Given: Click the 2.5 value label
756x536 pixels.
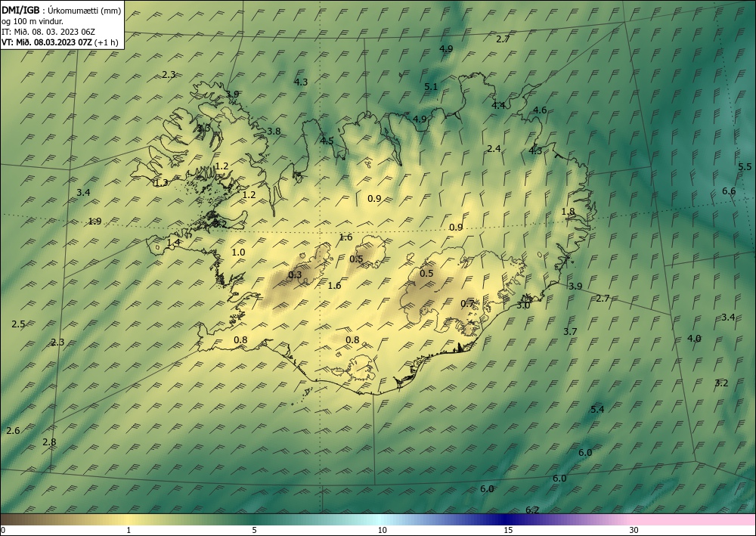Looking at the screenshot, I should [x=18, y=324].
